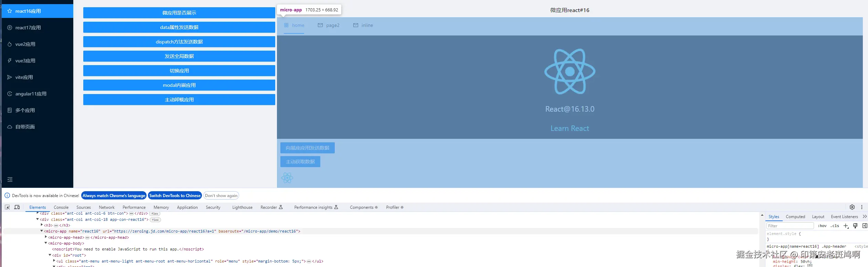Image resolution: width=868 pixels, height=267 pixels.
Task: Toggle the .cls element classes panel
Action: point(835,226)
